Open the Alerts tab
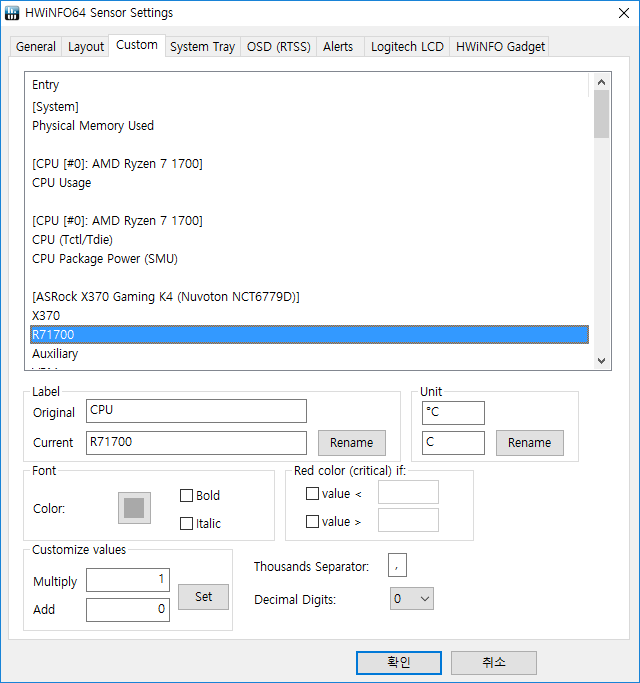Screen dimensions: 640x683 338,47
